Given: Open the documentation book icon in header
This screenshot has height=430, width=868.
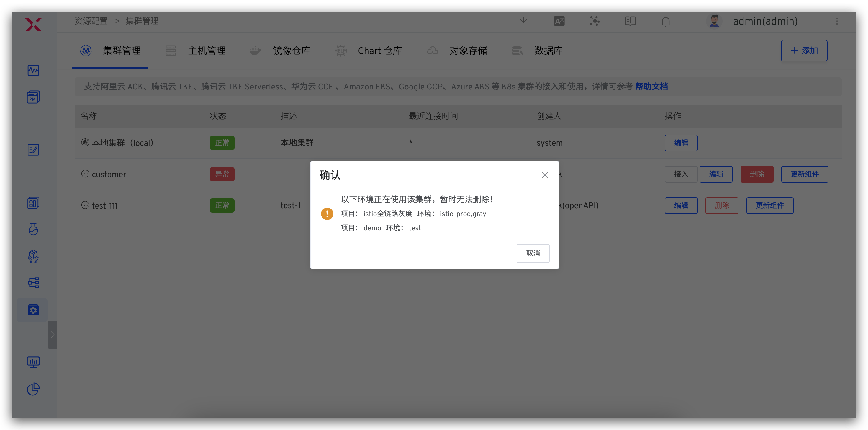Looking at the screenshot, I should (630, 21).
